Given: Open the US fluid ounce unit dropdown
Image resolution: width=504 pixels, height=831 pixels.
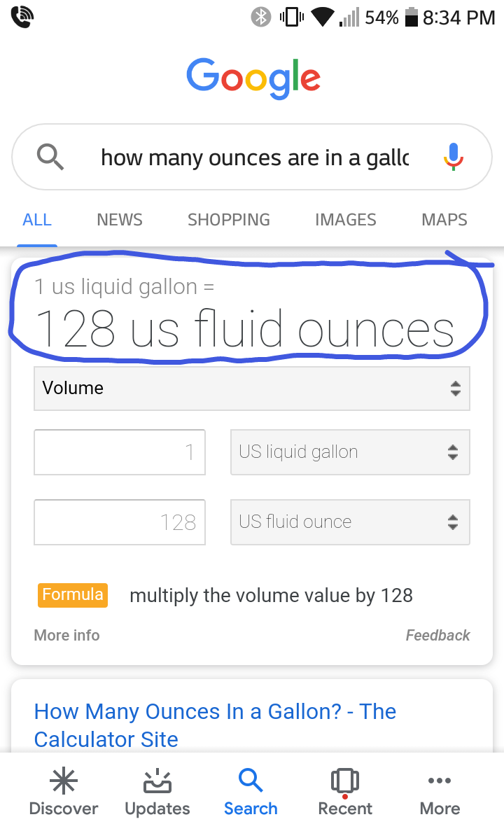Looking at the screenshot, I should pos(350,522).
